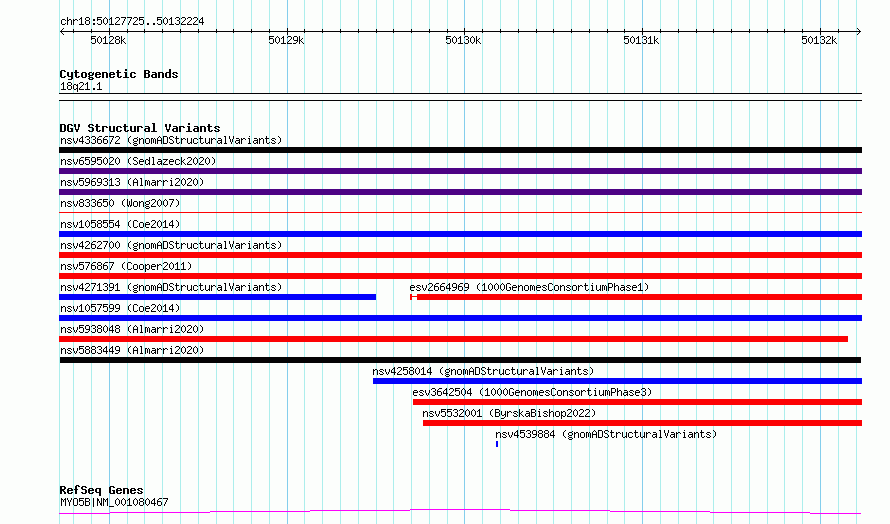
Task: Select the red nsv576867 variant bar
Action: coord(460,276)
